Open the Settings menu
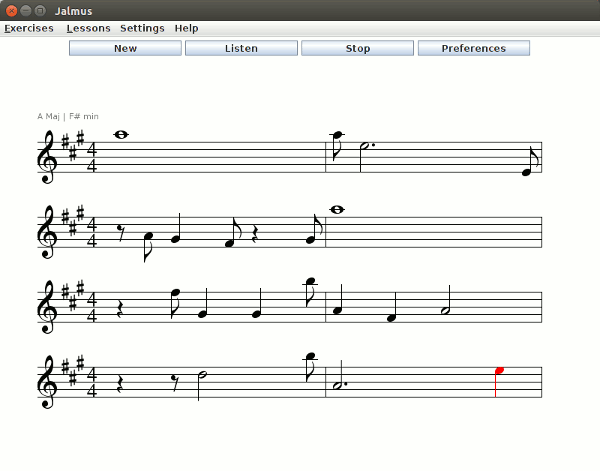 point(142,28)
